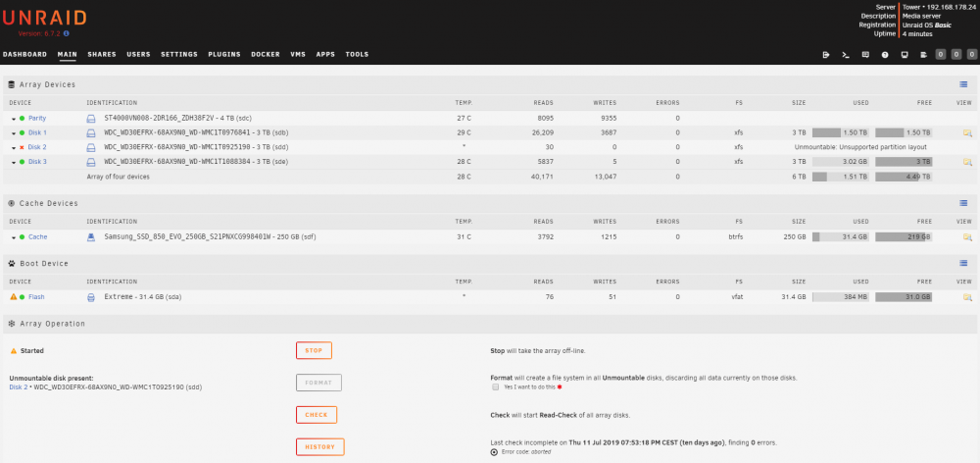Screen dimensions: 980x463
Task: Open the Info monitor icon in header
Action: click(x=905, y=55)
